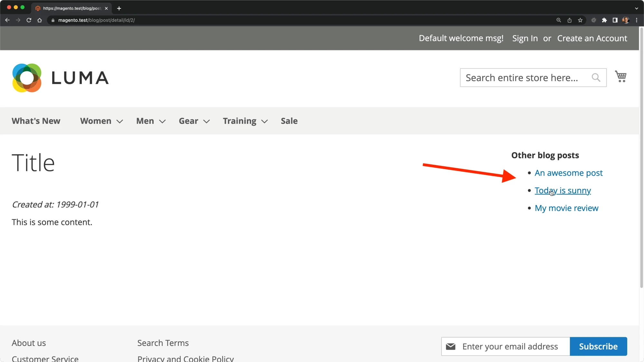Open the What's New menu item
644x362 pixels.
point(36,121)
